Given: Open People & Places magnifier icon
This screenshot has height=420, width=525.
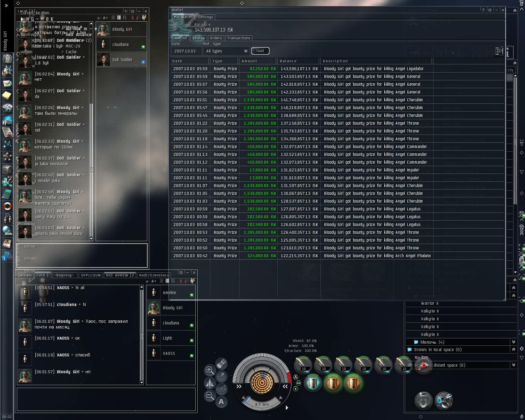Looking at the screenshot, I should tap(7, 71).
